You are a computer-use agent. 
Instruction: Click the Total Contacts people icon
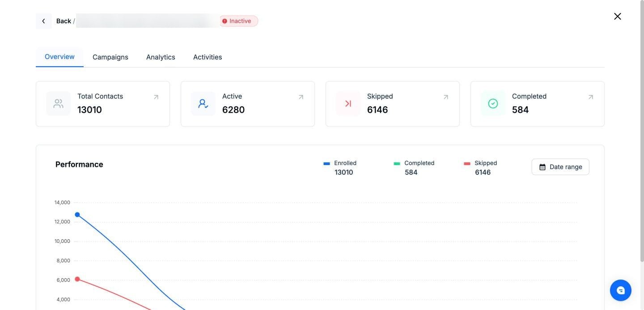(58, 104)
